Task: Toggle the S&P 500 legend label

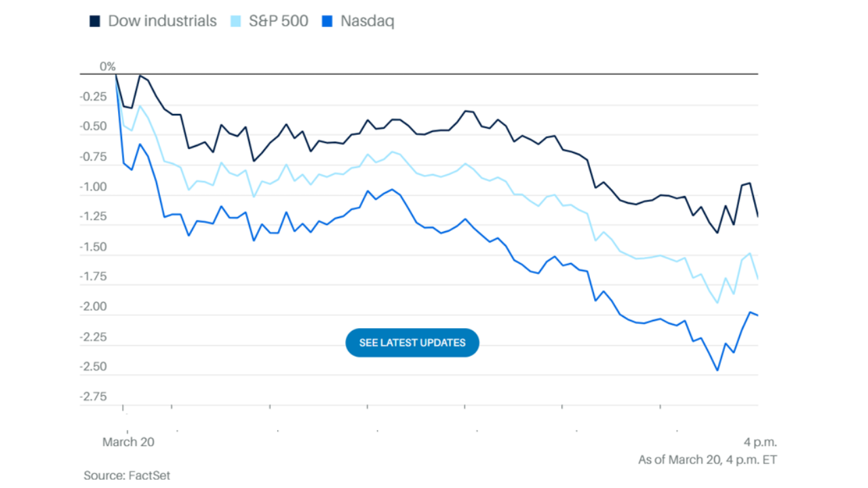Action: 278,21
